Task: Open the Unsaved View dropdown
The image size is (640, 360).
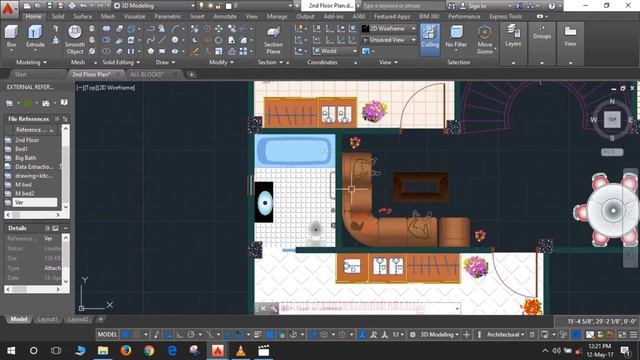Action: [x=389, y=40]
